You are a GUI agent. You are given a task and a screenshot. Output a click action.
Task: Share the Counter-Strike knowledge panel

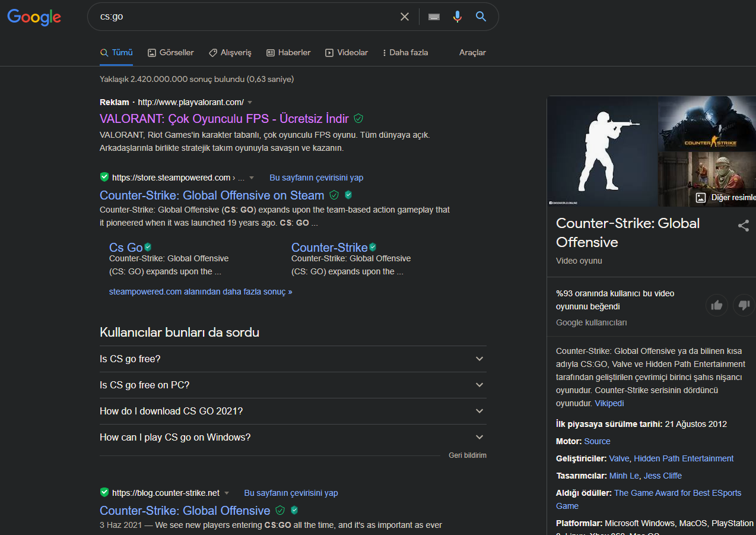point(743,226)
